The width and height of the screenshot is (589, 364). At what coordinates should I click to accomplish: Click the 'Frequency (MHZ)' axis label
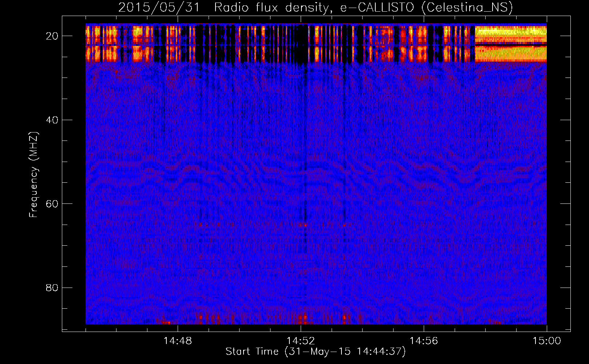tap(33, 175)
